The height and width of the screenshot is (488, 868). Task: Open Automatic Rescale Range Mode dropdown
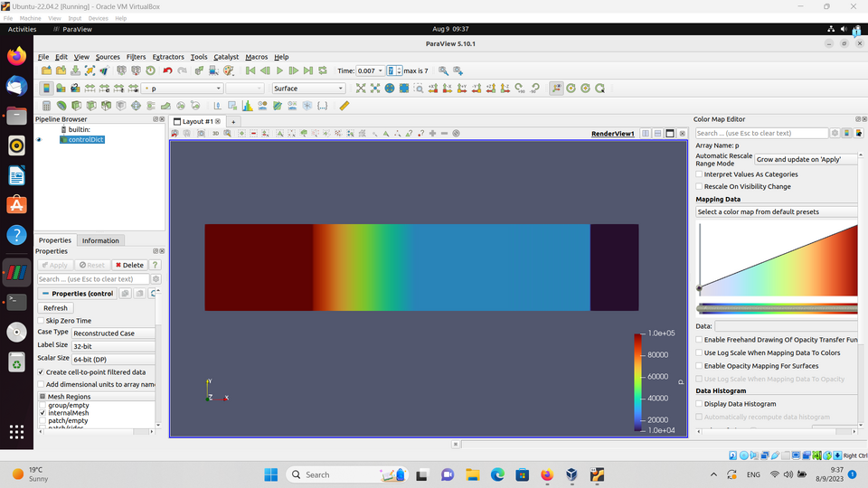coord(806,159)
